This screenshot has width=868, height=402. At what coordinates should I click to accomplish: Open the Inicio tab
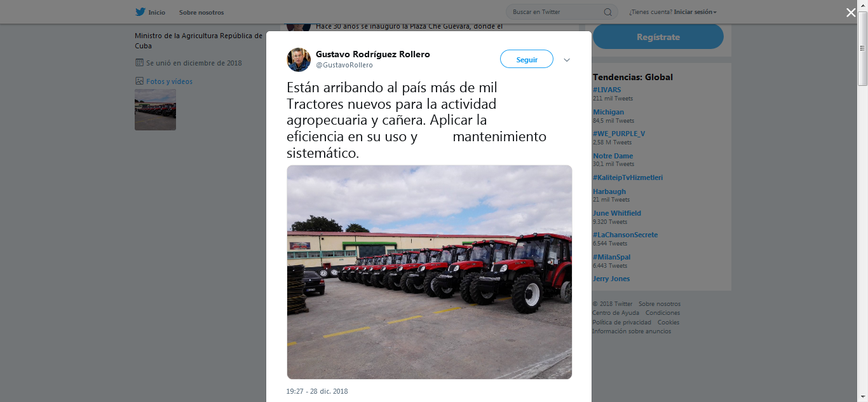[150, 12]
